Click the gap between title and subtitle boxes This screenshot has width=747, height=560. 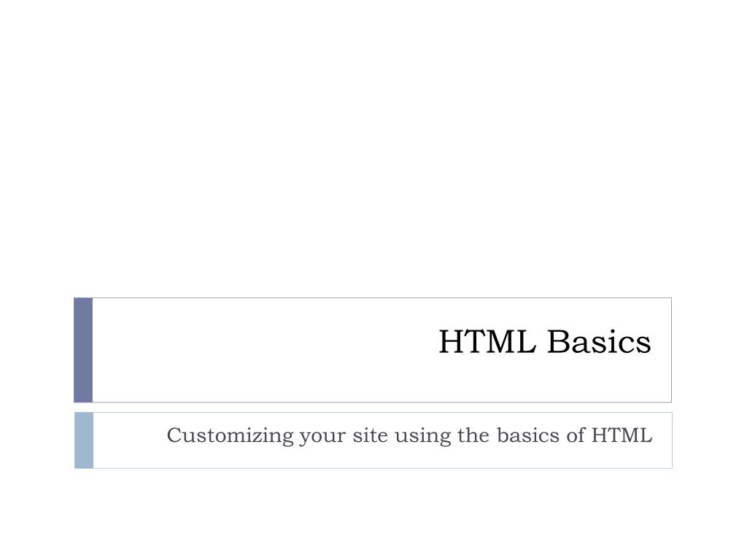373,407
